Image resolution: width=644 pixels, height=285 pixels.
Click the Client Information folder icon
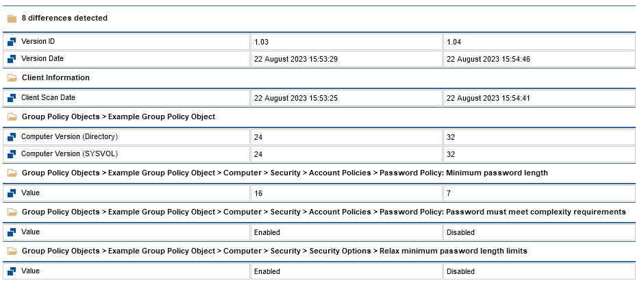[12, 78]
